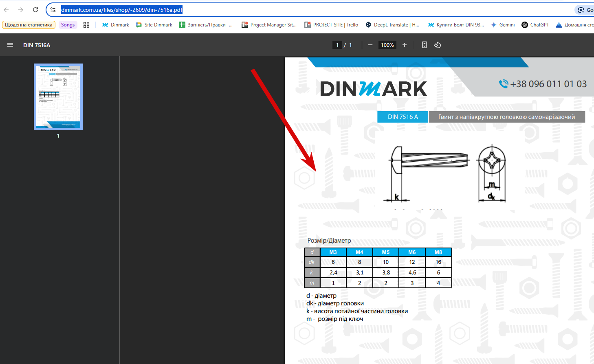This screenshot has width=594, height=364.
Task: Toggle the PDF sidebar menu icon
Action: [10, 45]
